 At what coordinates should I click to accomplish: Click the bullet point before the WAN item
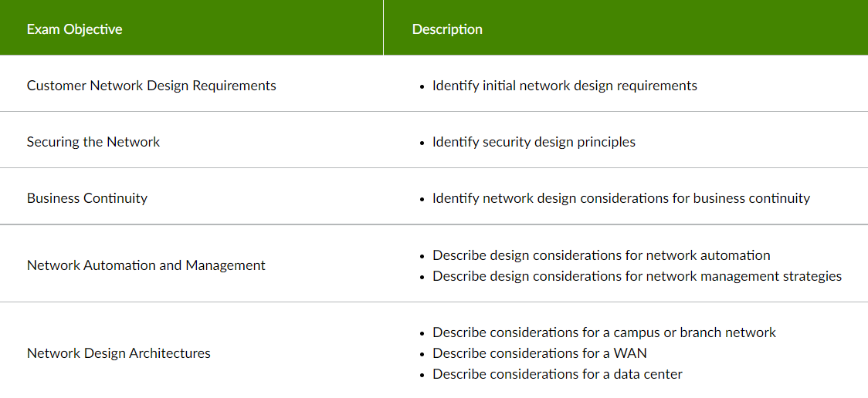coord(422,354)
